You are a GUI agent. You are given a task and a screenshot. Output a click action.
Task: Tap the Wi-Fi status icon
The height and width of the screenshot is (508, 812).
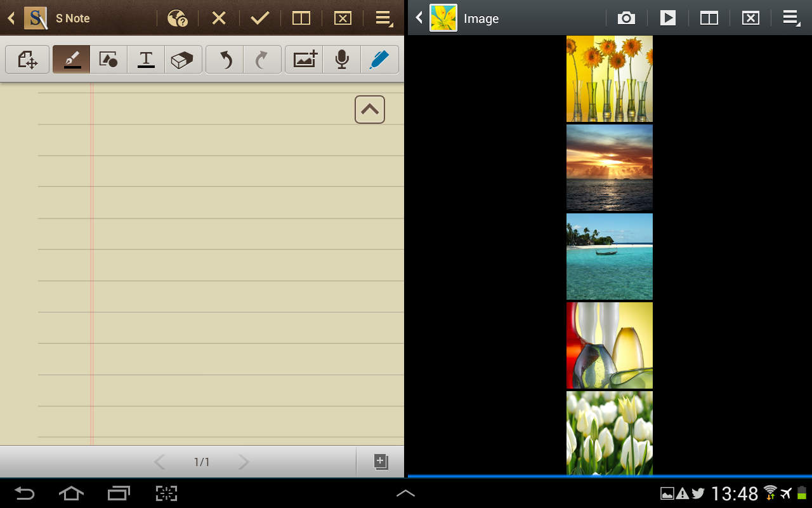coord(770,493)
